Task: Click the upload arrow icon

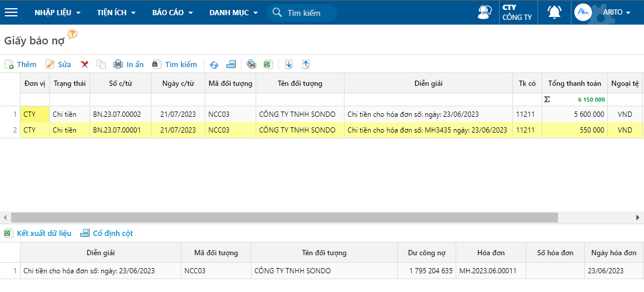Action: tap(305, 64)
